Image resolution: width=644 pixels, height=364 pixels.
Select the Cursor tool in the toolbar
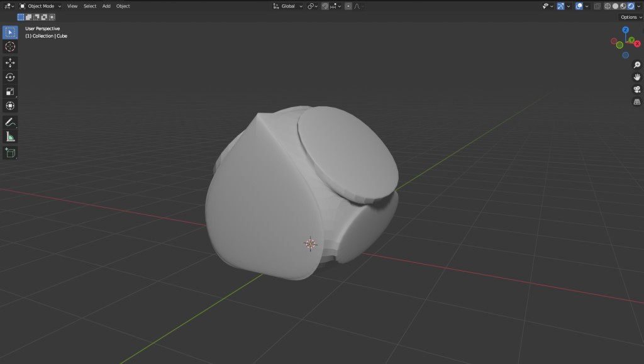10,47
